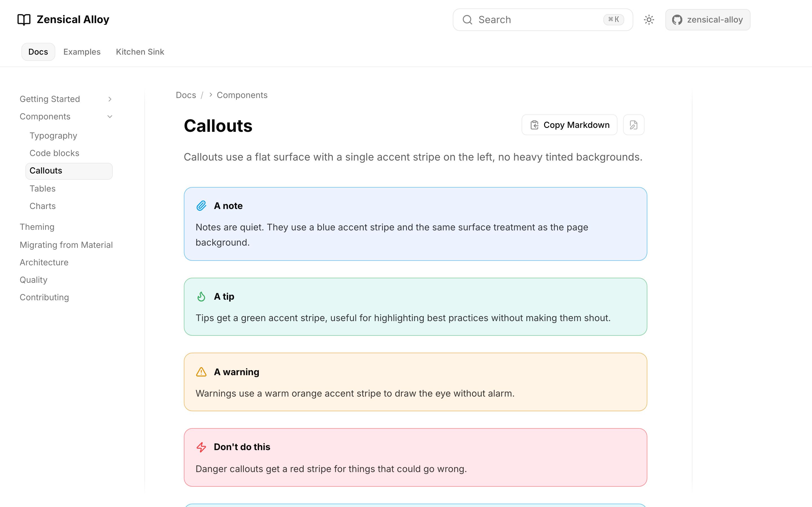Click the paperclip icon in the note callout

[201, 206]
